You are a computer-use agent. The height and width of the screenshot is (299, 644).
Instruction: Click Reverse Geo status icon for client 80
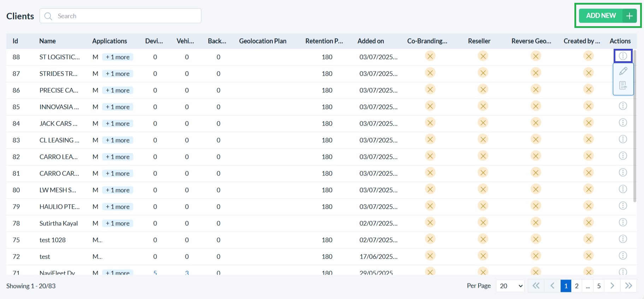point(536,189)
